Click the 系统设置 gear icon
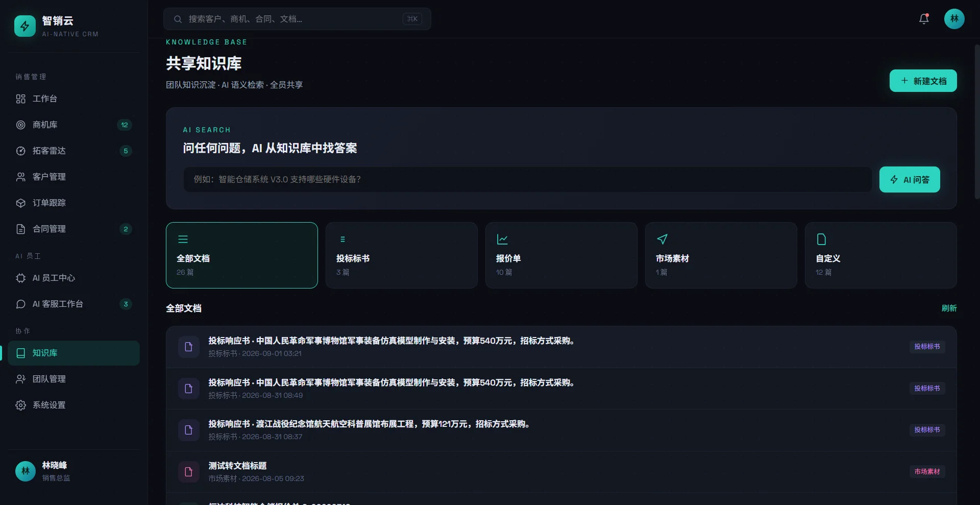The image size is (980, 505). tap(20, 405)
